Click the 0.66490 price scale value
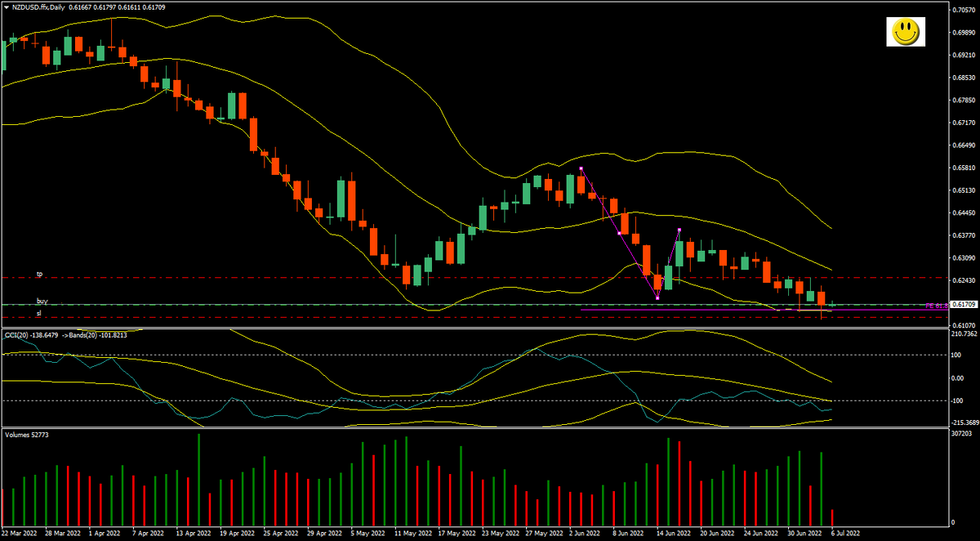Screen dimensions: 980x541 click(964, 145)
